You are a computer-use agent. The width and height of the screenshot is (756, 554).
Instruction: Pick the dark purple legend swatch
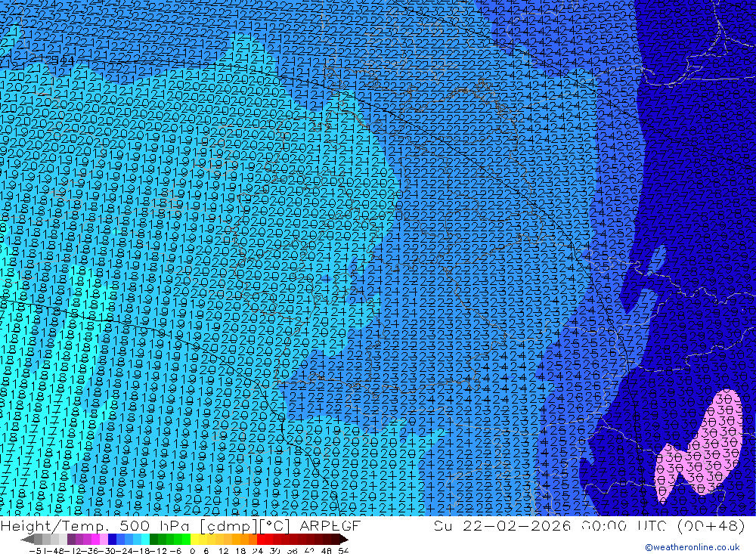click(71, 540)
